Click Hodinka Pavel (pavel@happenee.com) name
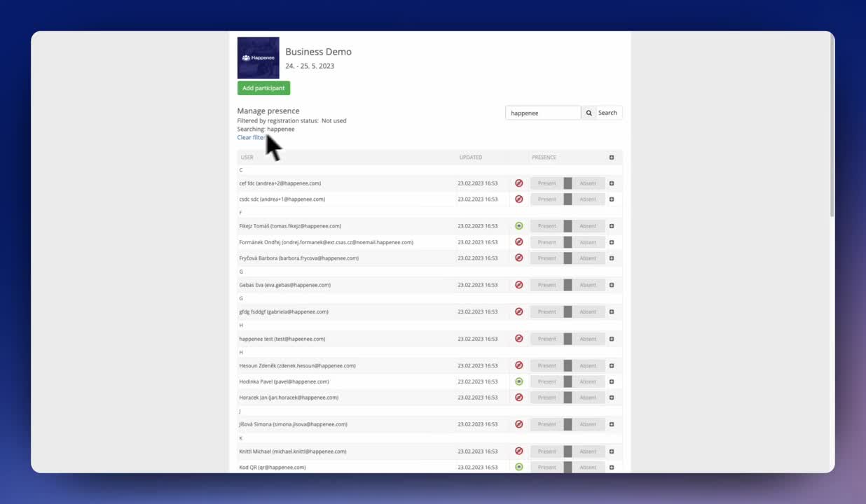 [x=284, y=381]
